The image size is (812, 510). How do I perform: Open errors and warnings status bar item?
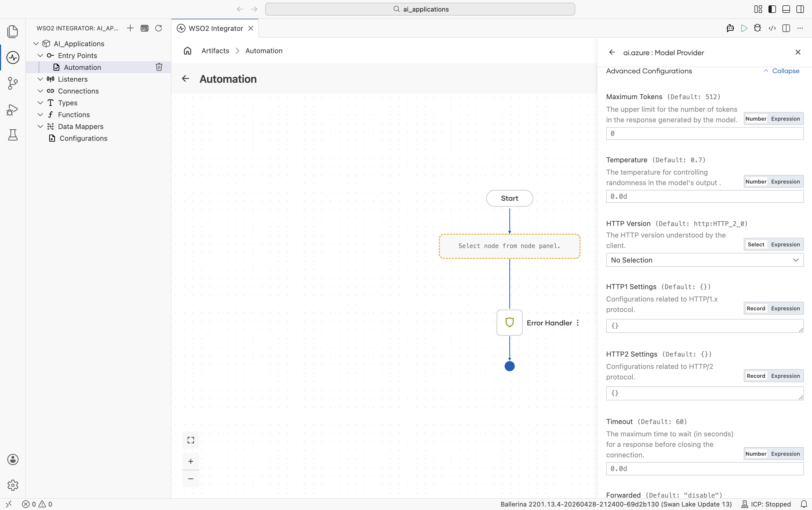(x=37, y=504)
